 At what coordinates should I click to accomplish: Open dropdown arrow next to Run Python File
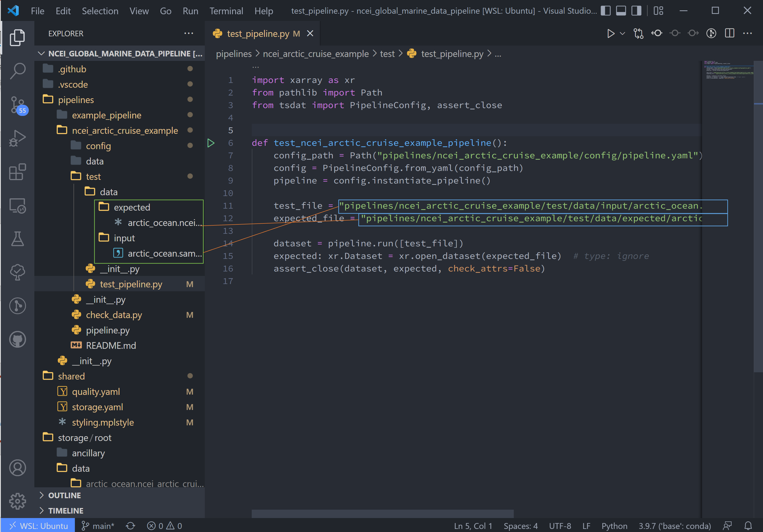coord(623,34)
